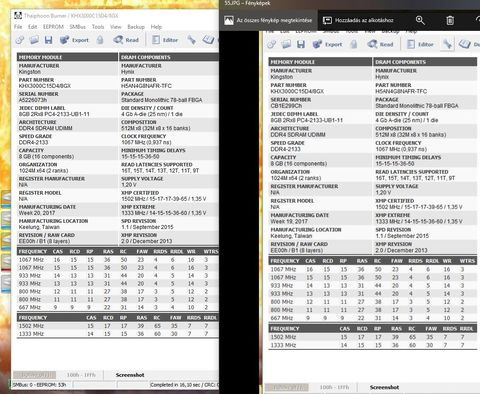This screenshot has width=480, height=394.
Task: Click the magnifier zoom icon in Photos
Action: [420, 20]
